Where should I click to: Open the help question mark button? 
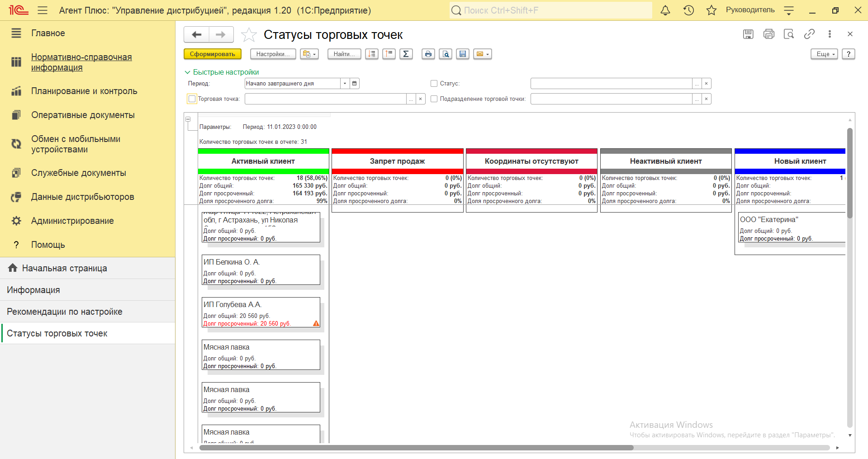pyautogui.click(x=849, y=54)
